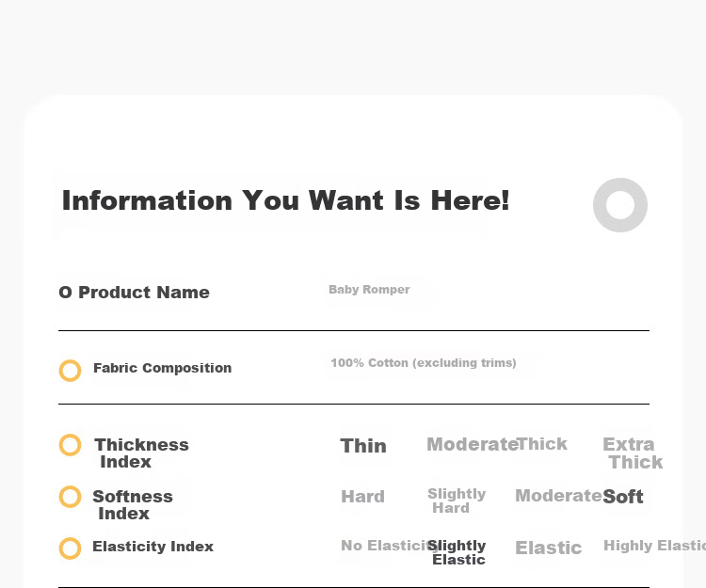Click the 'Softness Index' label

coord(133,505)
